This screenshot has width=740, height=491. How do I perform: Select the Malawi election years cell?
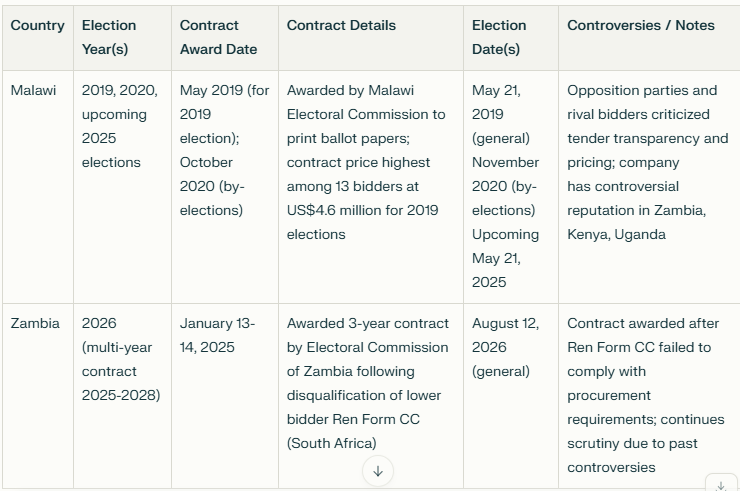(x=119, y=126)
